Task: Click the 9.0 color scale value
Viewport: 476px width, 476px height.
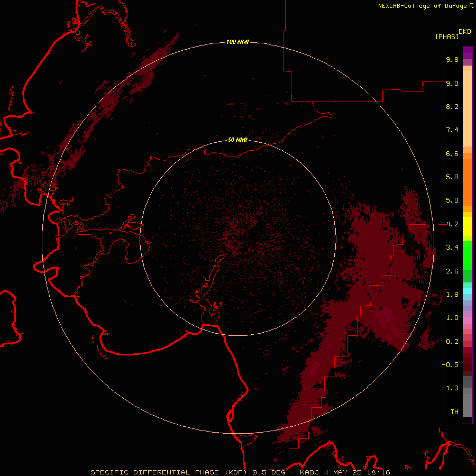Action: pos(452,83)
